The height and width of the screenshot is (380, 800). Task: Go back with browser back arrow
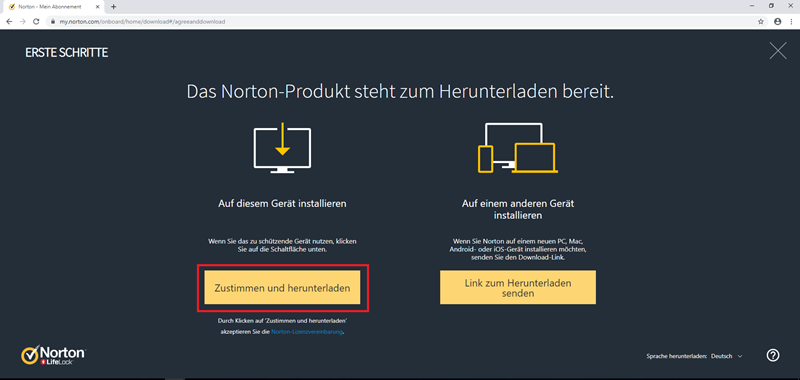click(x=9, y=21)
